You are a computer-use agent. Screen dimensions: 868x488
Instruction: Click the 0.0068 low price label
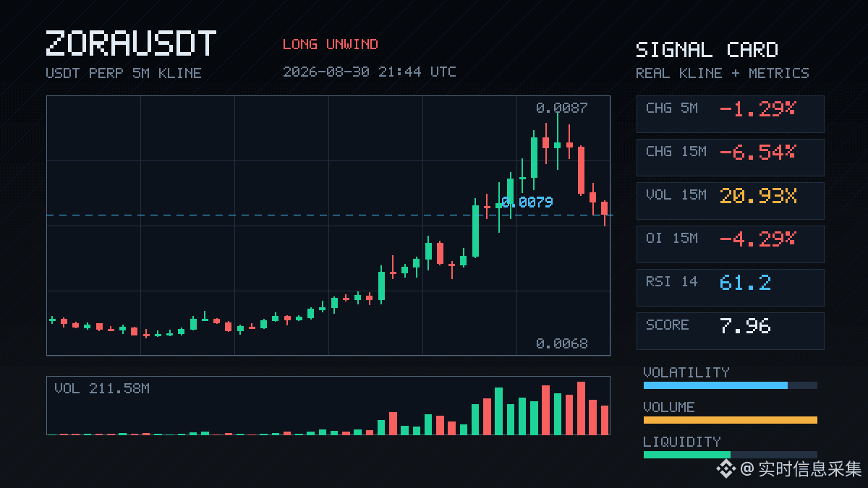click(x=562, y=343)
